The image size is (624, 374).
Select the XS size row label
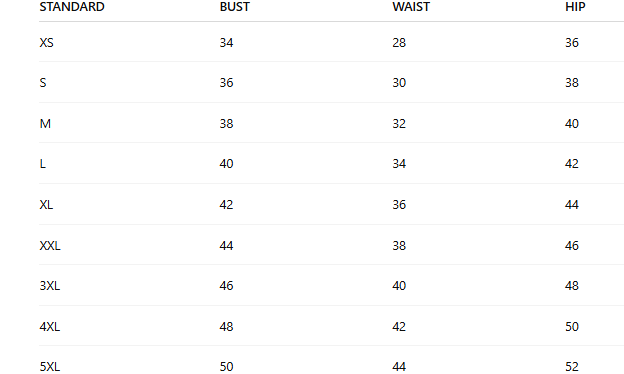(x=47, y=43)
